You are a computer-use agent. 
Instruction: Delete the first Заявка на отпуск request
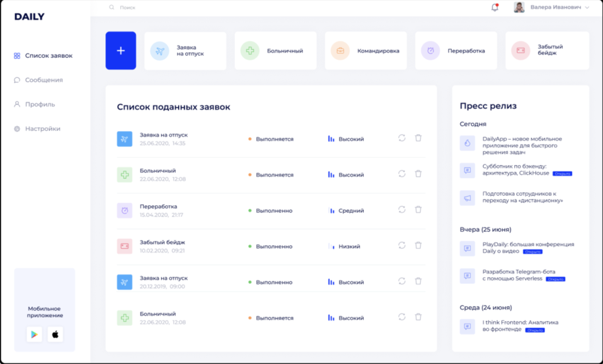point(418,138)
